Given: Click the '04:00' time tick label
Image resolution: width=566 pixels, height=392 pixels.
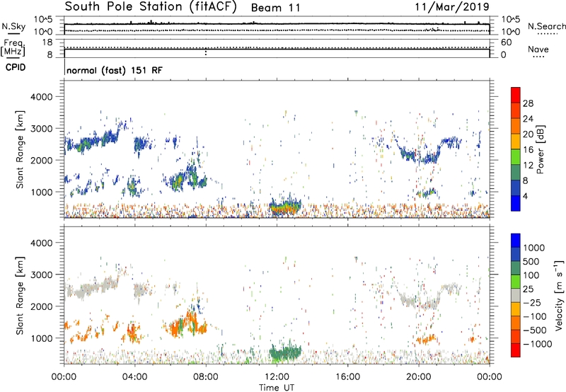Looking at the screenshot, I should coord(134,377).
